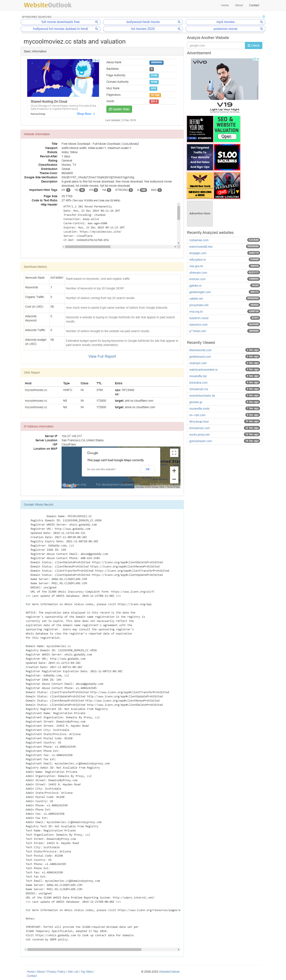This screenshot has height=980, width=286.
Task: Click footer Contact link
Action: tap(32, 976)
